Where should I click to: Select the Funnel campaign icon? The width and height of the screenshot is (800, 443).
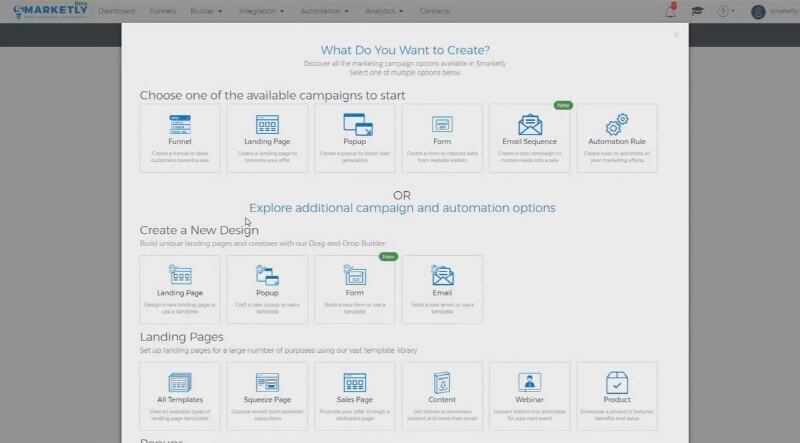[180, 125]
